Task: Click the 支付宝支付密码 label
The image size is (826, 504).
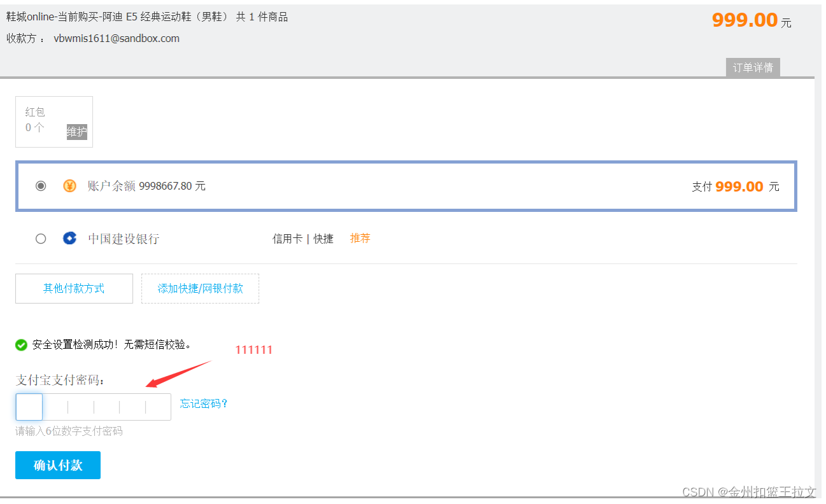Action: tap(60, 380)
